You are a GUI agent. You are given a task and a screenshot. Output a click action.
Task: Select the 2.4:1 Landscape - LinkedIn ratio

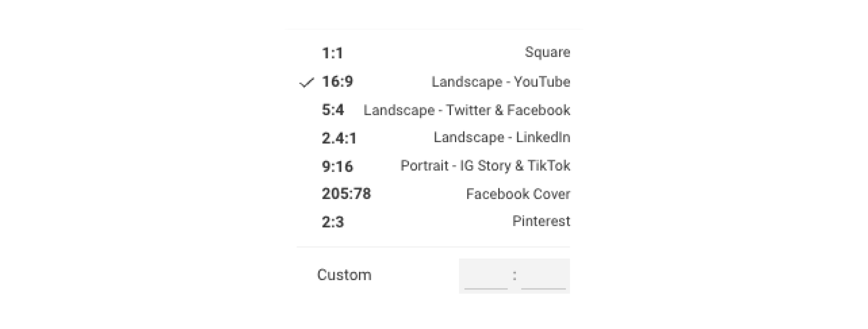tap(434, 138)
